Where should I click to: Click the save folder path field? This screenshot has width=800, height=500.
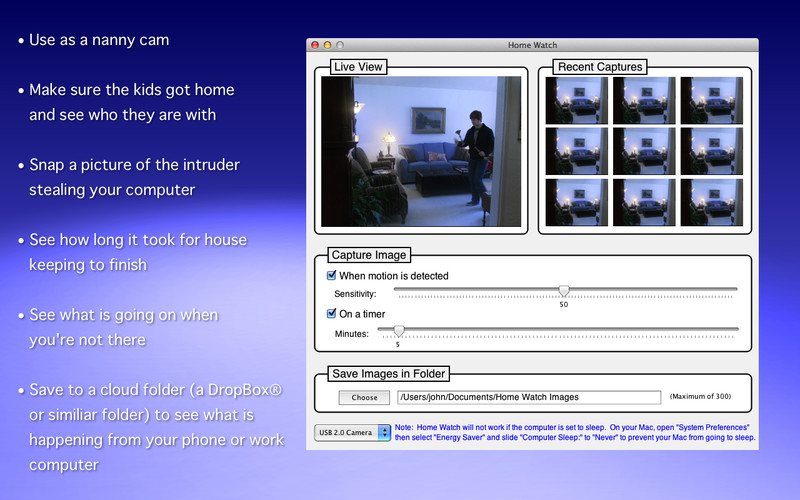coord(528,397)
